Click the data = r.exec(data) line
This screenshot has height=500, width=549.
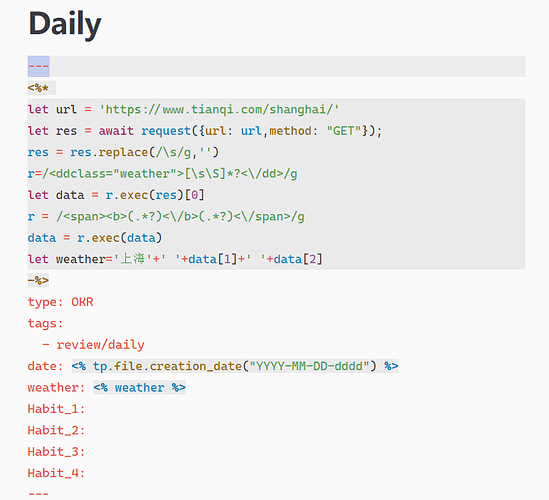point(95,238)
